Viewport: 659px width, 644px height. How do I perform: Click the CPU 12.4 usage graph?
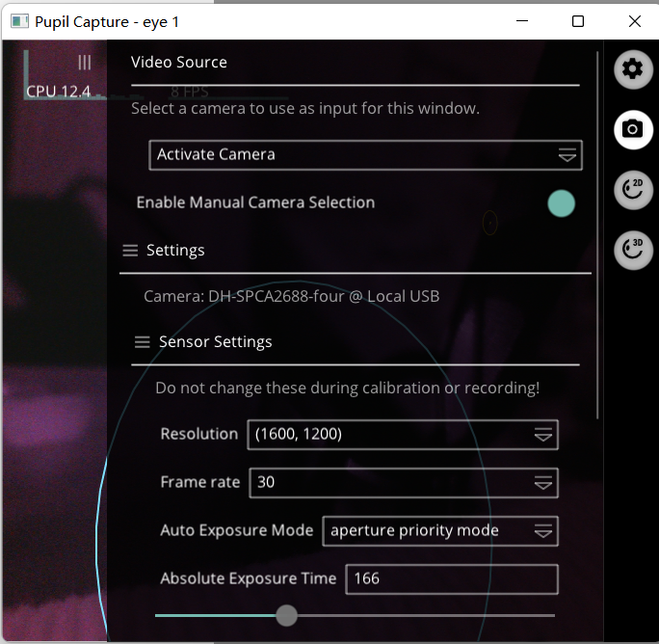click(x=58, y=76)
